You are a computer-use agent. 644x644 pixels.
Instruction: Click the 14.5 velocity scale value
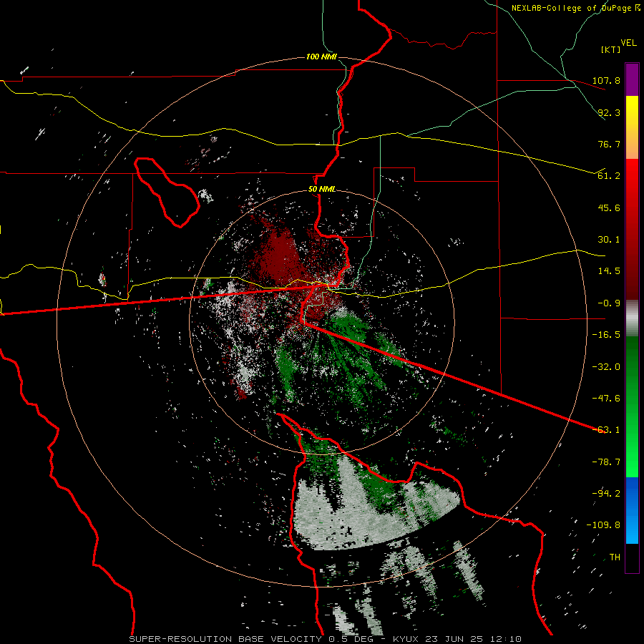609,271
